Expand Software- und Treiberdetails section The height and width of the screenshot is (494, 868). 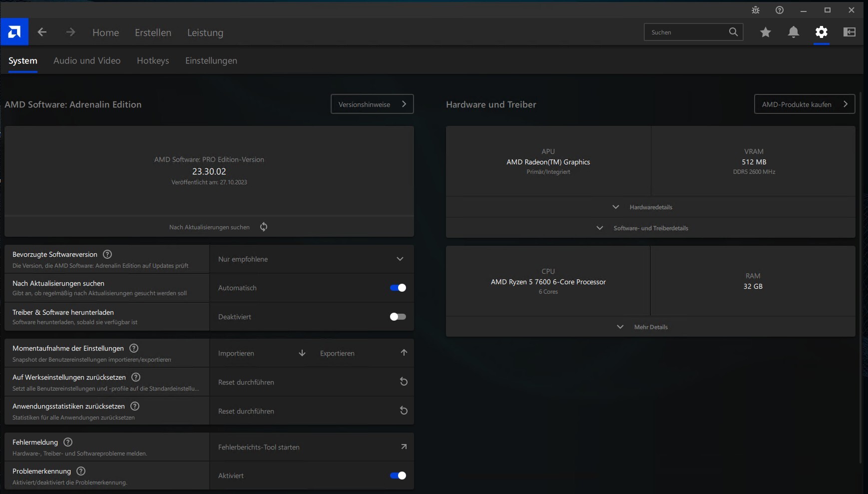pos(650,228)
